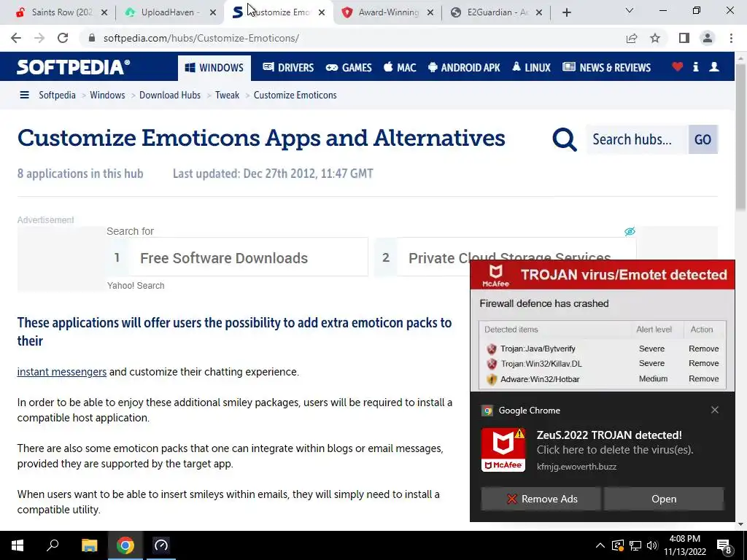Open the tab search chevron
This screenshot has height=560, width=747.
[x=630, y=10]
